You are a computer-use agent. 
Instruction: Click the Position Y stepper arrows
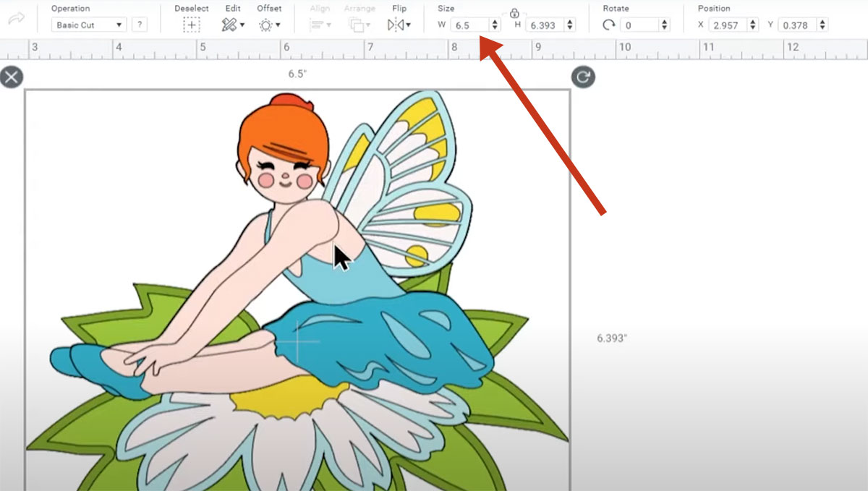click(822, 25)
